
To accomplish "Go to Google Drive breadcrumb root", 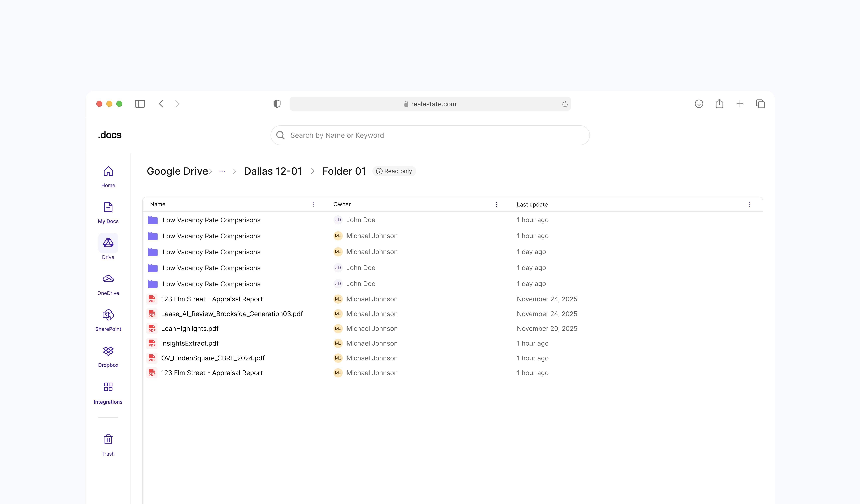I will click(x=177, y=171).
